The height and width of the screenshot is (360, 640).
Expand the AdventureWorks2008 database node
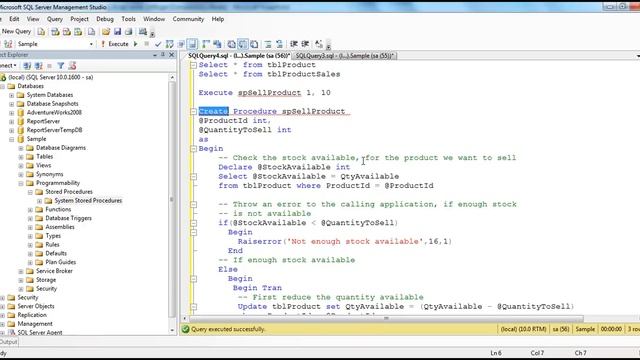[x=11, y=113]
